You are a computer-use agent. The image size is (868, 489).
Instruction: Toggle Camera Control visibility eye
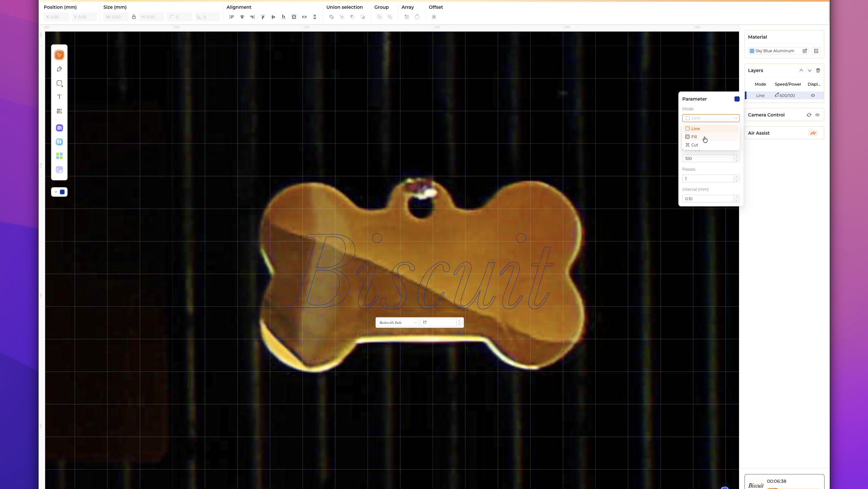click(817, 115)
